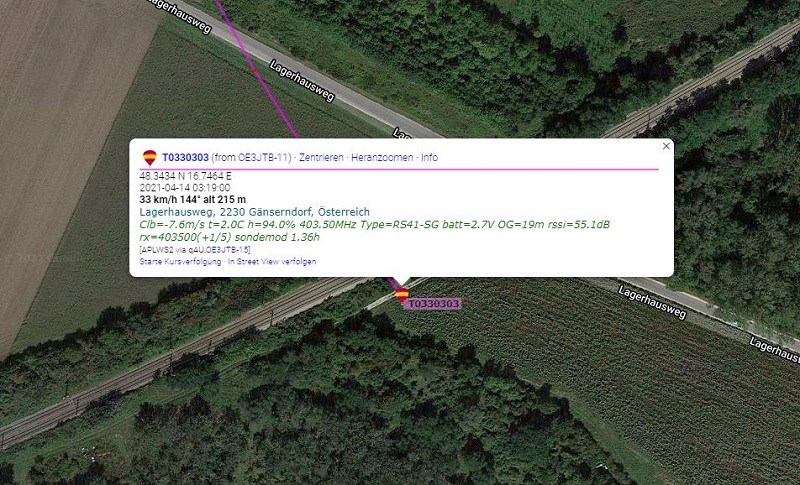
Task: Click the coordinates 48.3434 N 16.7464 E
Action: coord(186,176)
